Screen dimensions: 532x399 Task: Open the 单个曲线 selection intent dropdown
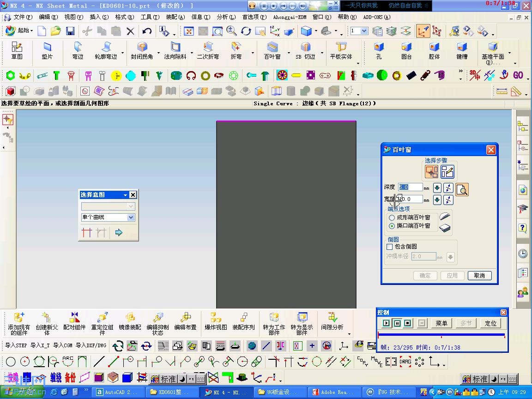[x=131, y=218]
